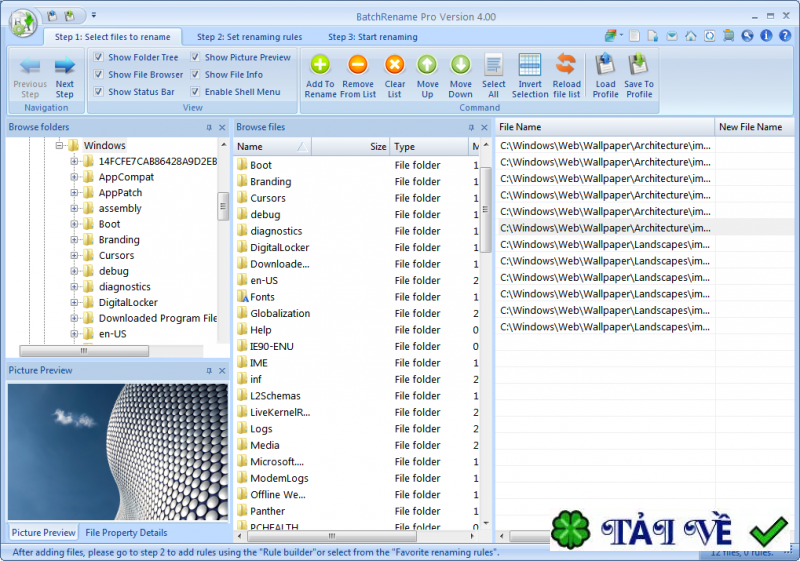The height and width of the screenshot is (561, 800).
Task: Expand the AppCompat folder tree node
Action: tap(74, 177)
